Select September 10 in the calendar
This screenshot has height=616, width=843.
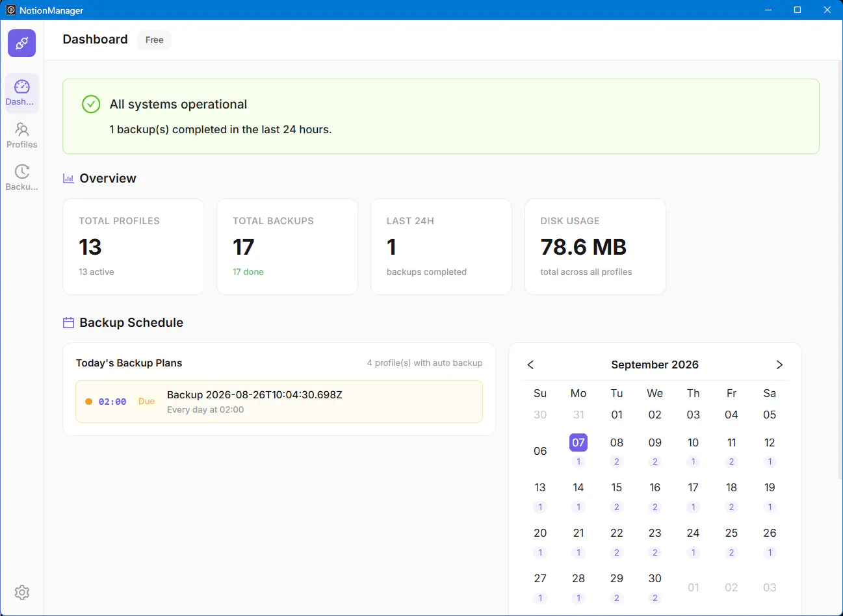693,443
